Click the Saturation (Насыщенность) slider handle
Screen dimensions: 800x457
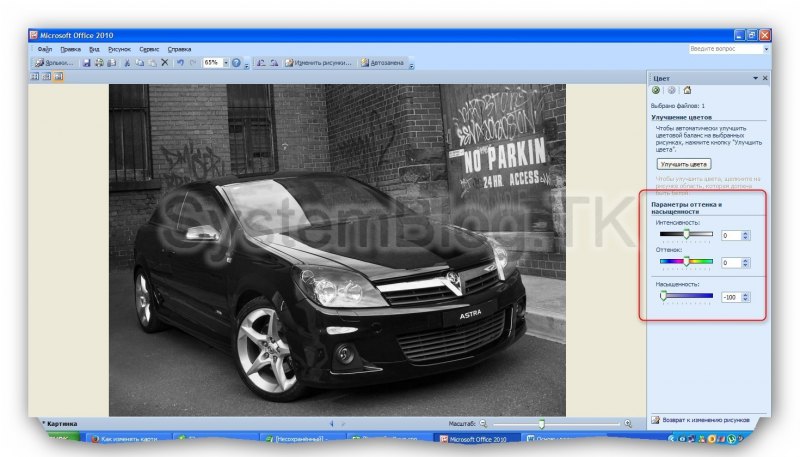click(663, 295)
